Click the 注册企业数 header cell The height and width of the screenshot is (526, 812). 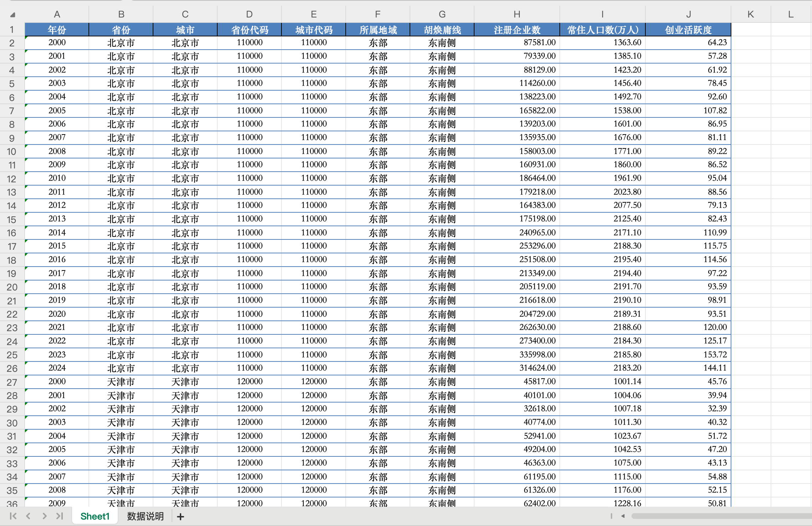pos(517,30)
